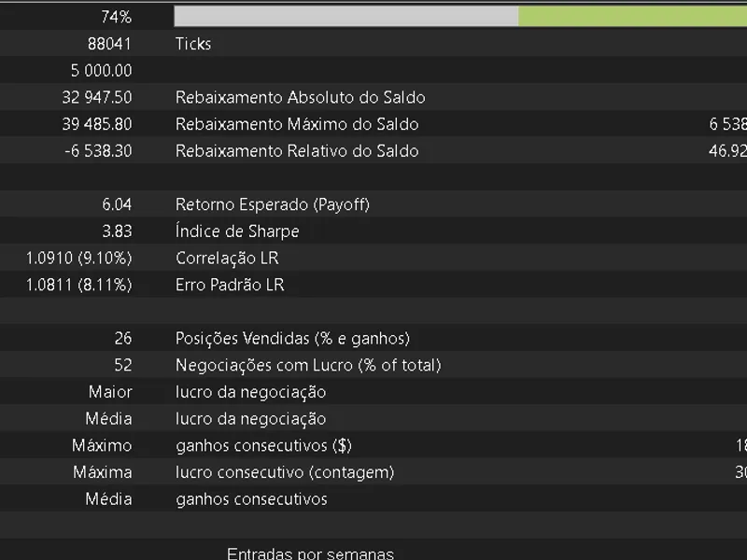Viewport: 747px width, 560px height.
Task: Select the 1.0811 (8.11%) value
Action: point(78,285)
